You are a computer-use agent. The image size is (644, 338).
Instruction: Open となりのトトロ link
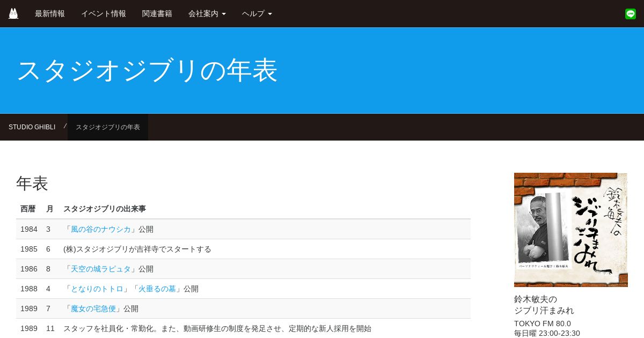coord(97,289)
